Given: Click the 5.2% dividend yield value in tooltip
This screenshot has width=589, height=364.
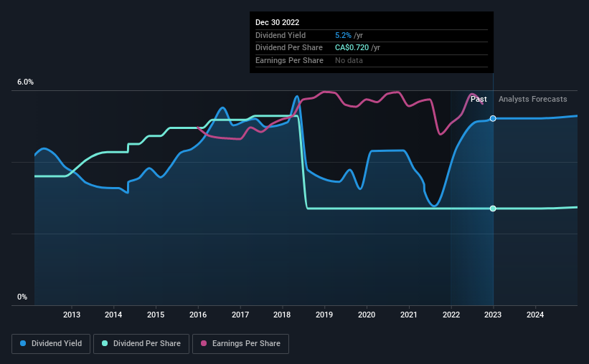Looking at the screenshot, I should tap(343, 35).
